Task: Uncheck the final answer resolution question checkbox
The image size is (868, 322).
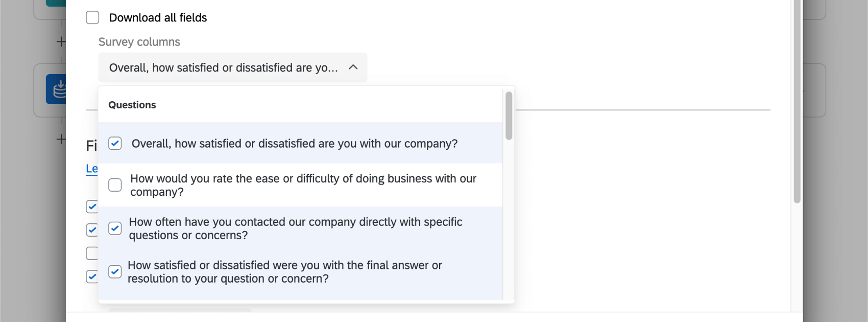Action: (x=115, y=272)
